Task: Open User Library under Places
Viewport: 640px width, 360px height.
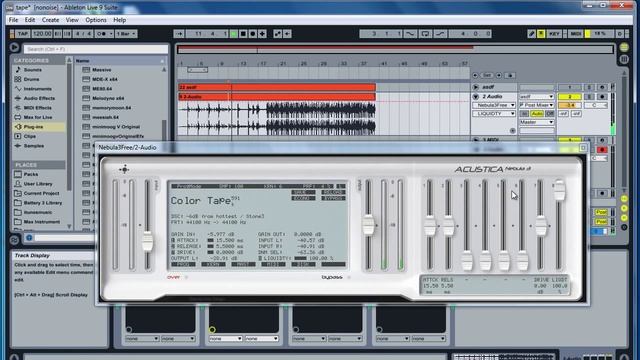Action: (38, 184)
